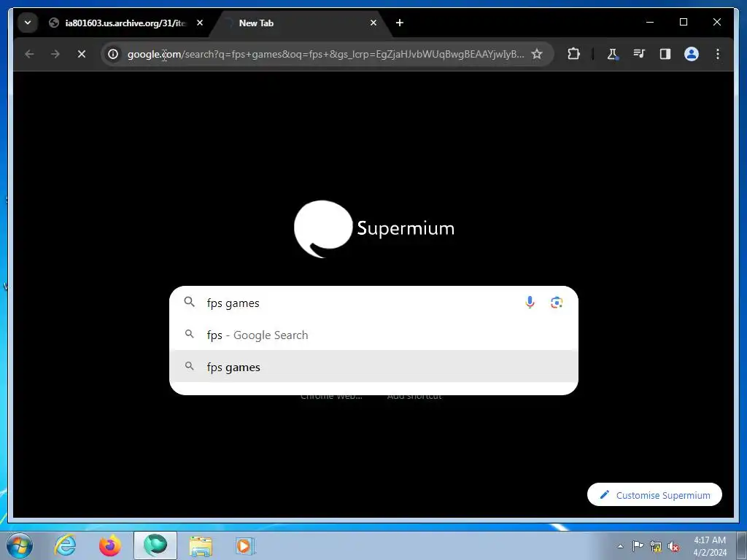Start voice search with microphone icon
747x560 pixels.
[x=530, y=303]
